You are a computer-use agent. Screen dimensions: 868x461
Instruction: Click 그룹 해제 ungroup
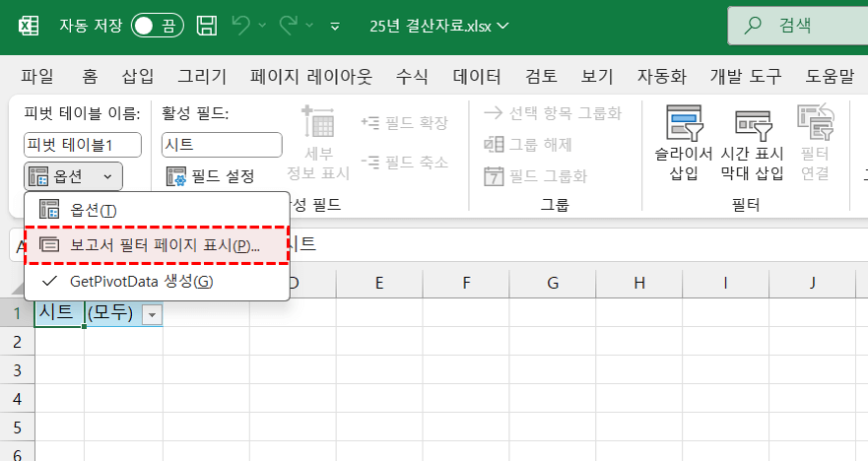click(527, 145)
